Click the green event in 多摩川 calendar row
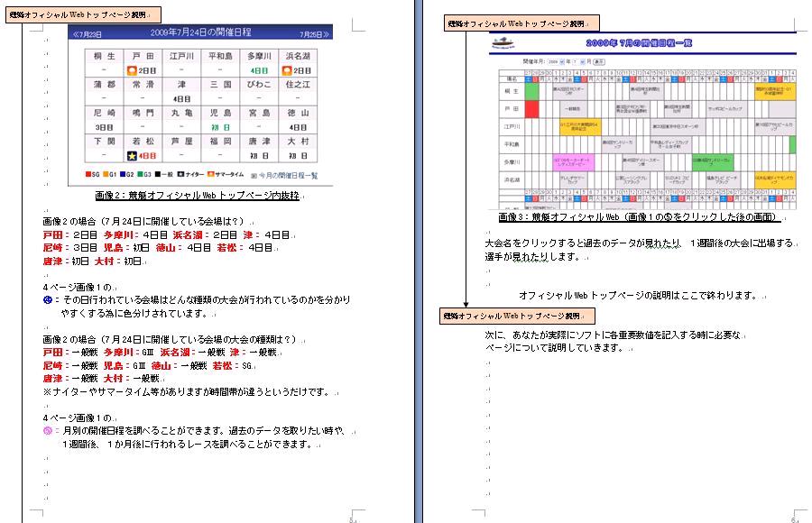The width and height of the screenshot is (812, 523). [713, 162]
